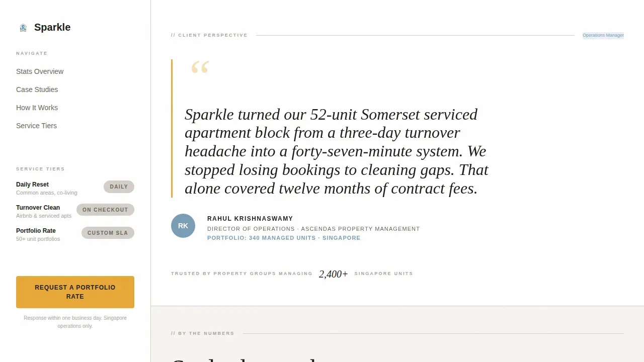Click the Sparkle building logo icon
The width and height of the screenshot is (644, 362).
[23, 28]
